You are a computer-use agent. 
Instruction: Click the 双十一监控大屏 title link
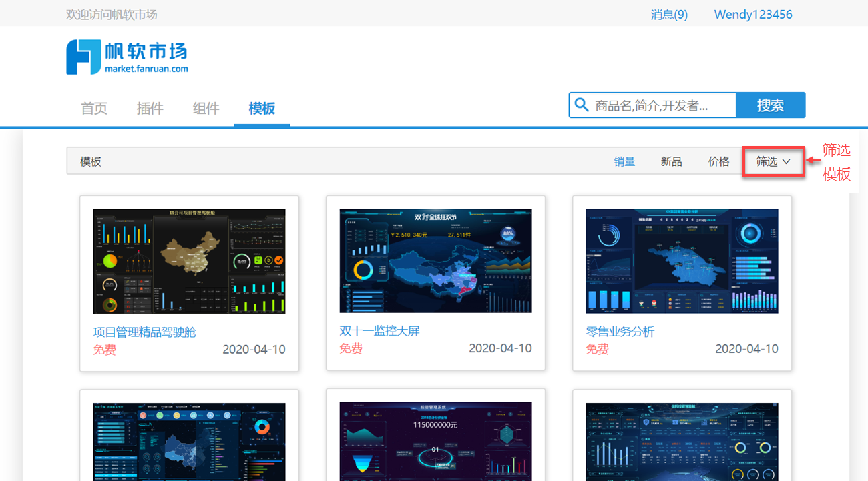coord(379,331)
